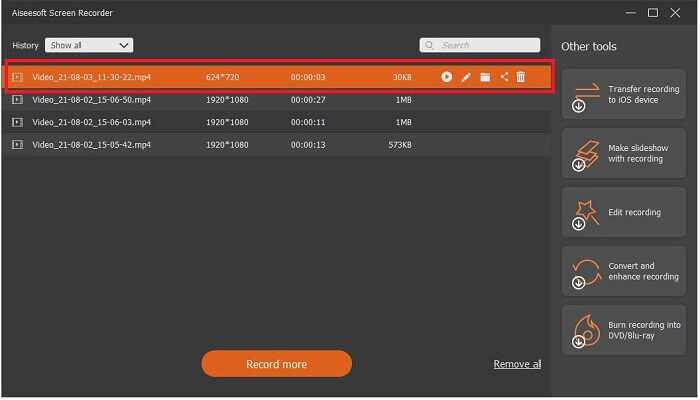
Task: Click the pencil edit icon in selected row
Action: 466,77
